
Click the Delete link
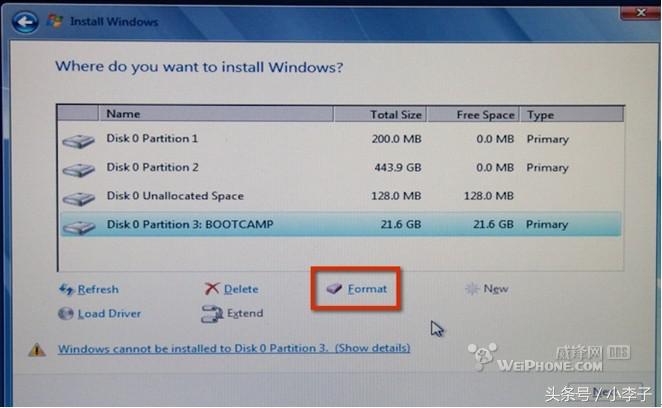241,289
